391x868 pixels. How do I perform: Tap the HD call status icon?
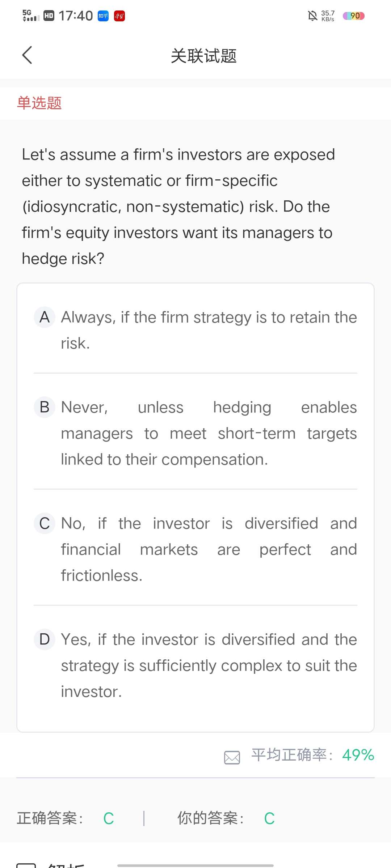click(49, 16)
